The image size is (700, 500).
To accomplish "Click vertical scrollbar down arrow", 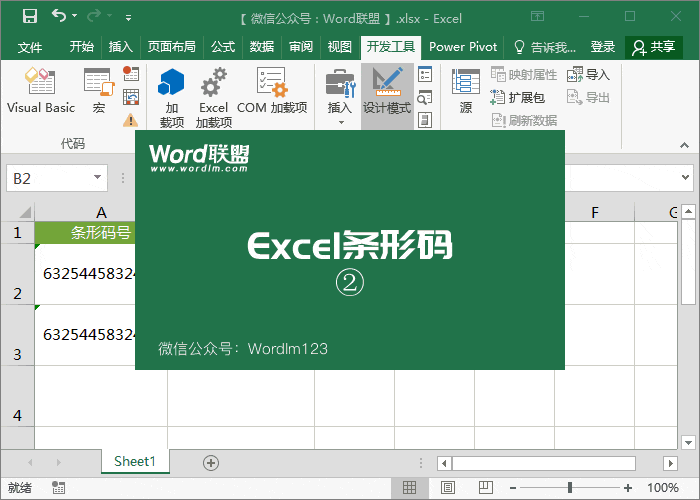I will [688, 442].
